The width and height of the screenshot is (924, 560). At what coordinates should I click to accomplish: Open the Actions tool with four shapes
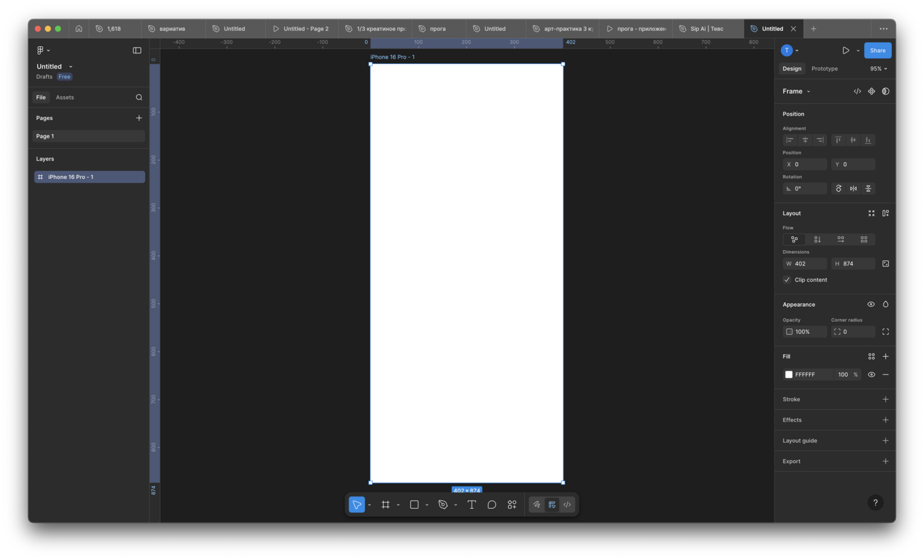coord(512,505)
